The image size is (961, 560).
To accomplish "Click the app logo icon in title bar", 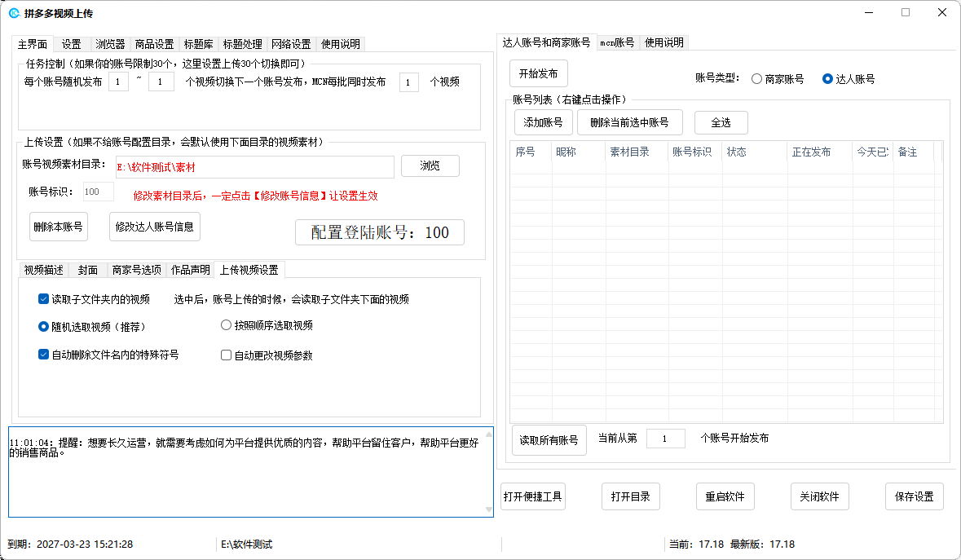I will pos(14,12).
